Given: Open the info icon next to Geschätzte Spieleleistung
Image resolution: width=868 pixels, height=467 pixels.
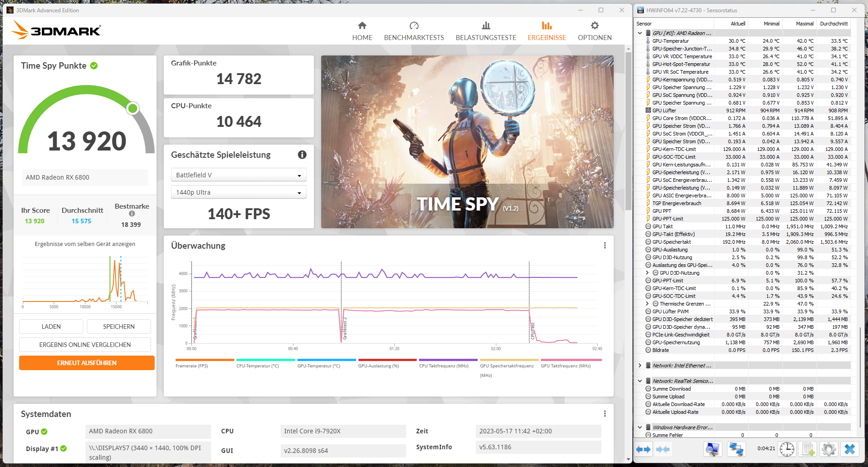Looking at the screenshot, I should pyautogui.click(x=302, y=155).
